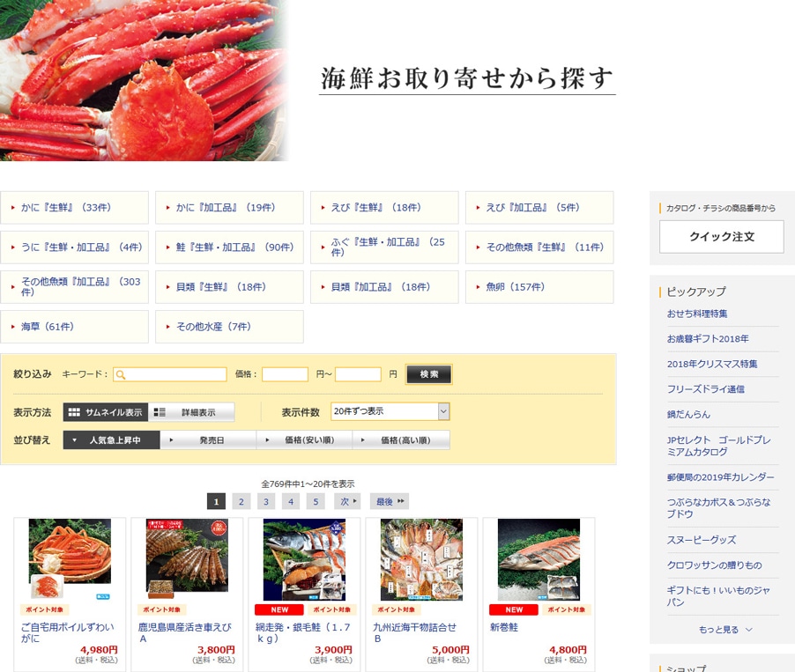The width and height of the screenshot is (795, 672).
Task: Click the thumbnail view grid icon
Action: pos(74,412)
